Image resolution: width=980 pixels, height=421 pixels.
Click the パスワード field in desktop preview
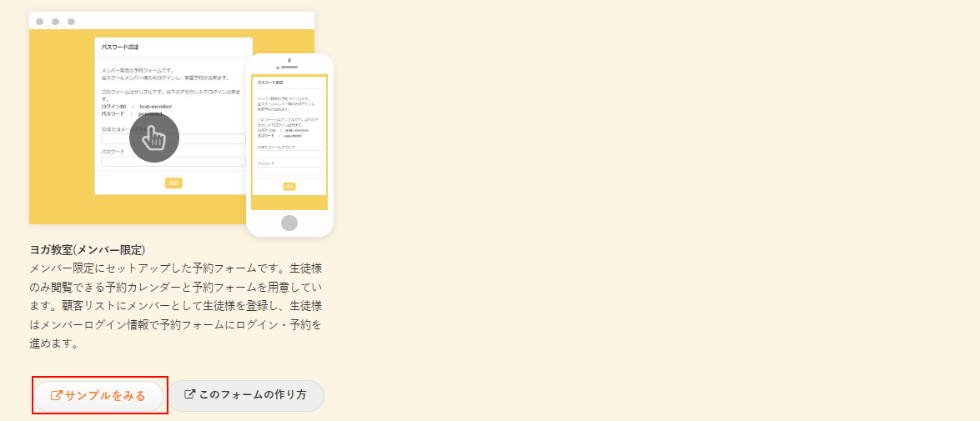[209, 162]
